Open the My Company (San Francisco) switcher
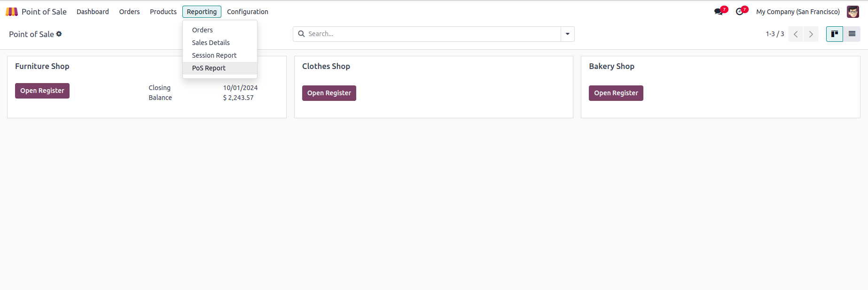Screen dimensions: 868x290 pos(798,12)
